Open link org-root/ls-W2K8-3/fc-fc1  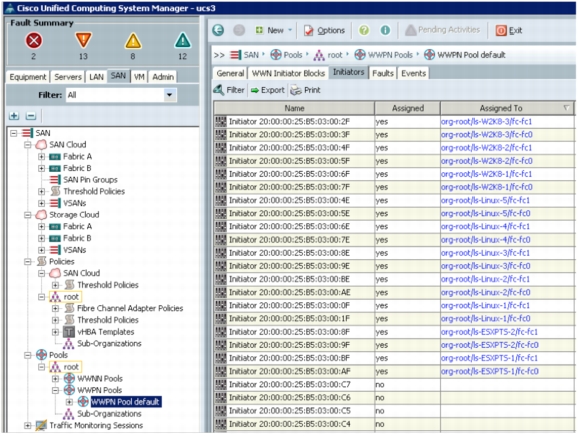486,122
